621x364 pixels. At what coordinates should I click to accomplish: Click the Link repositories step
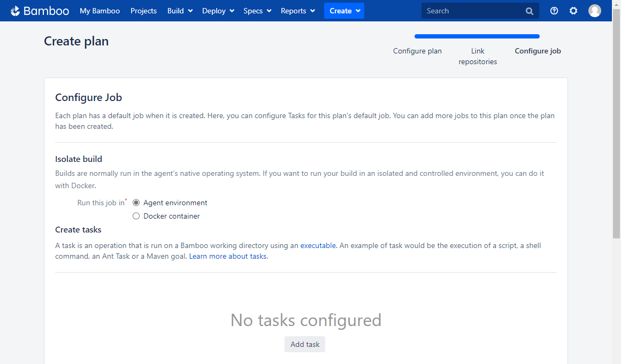[x=478, y=56]
